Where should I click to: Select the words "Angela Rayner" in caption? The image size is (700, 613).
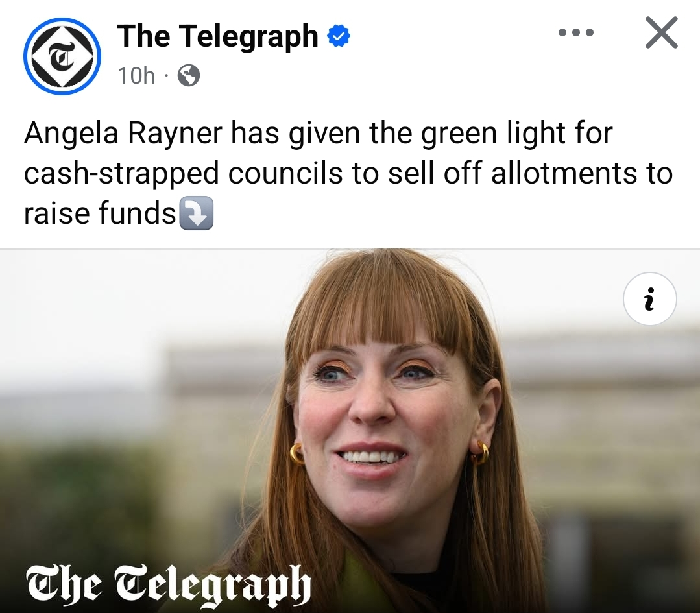tap(123, 133)
